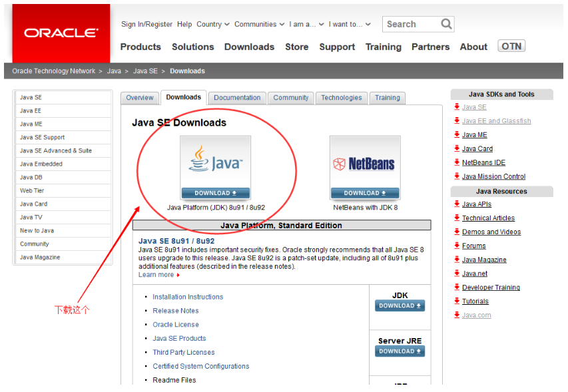Open the Partners menu
The height and width of the screenshot is (392, 568).
coord(430,47)
